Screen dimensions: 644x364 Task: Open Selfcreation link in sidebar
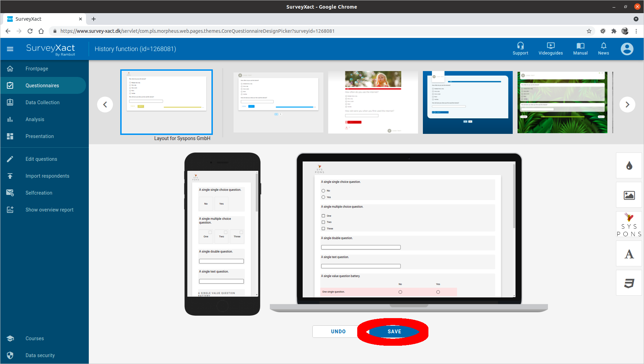pos(39,193)
